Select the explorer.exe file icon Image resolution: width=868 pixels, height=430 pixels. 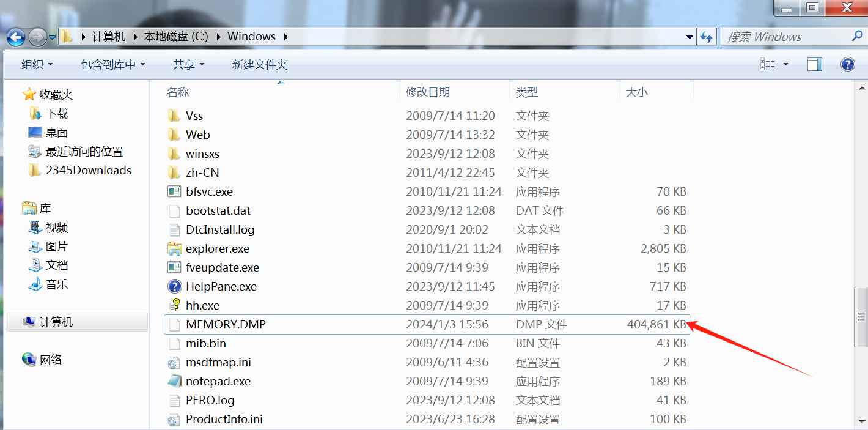tap(175, 249)
